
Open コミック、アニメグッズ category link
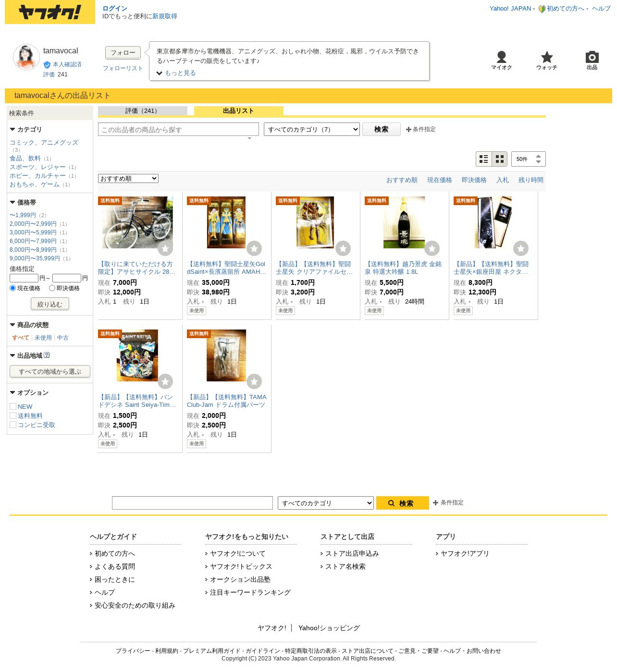point(44,143)
